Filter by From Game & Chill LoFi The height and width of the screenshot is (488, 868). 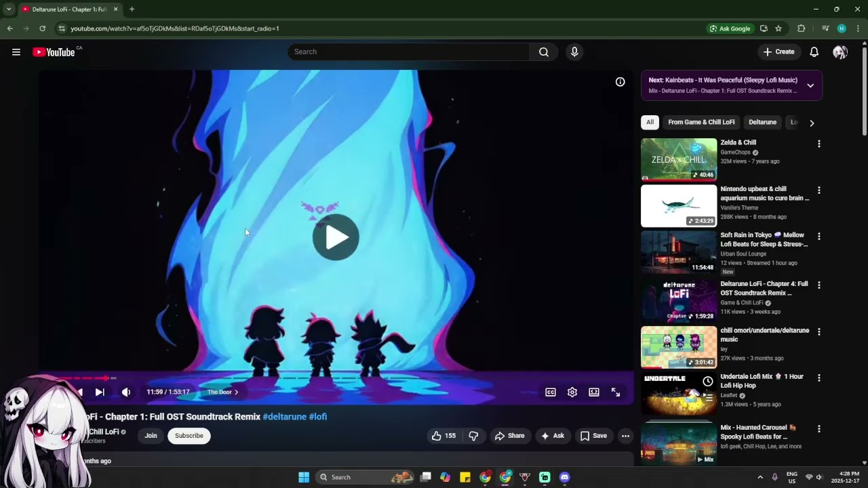click(701, 123)
